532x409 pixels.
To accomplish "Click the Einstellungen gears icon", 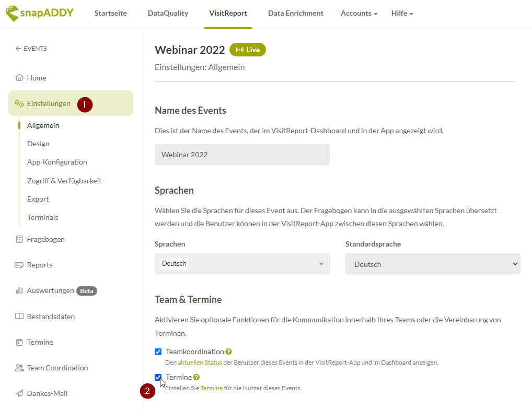I will pos(19,103).
